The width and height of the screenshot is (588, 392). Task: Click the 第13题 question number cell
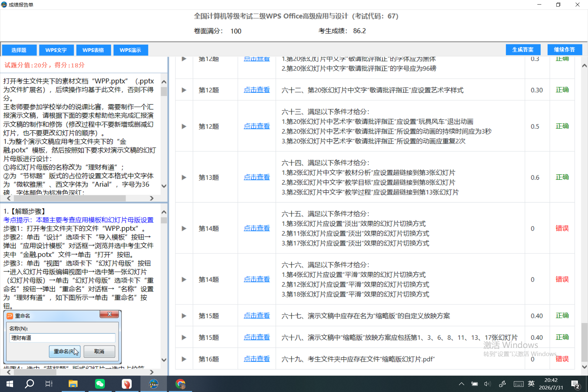pos(209,177)
